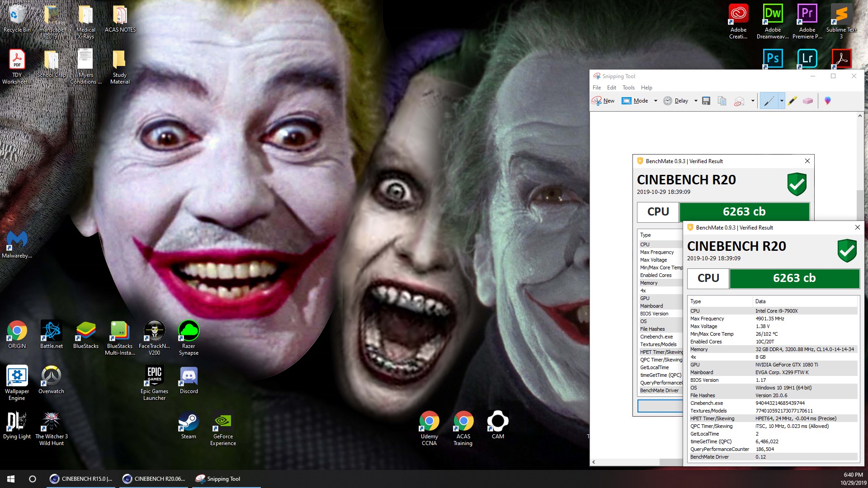The height and width of the screenshot is (488, 868).
Task: Open the TDY Worksheet PDF icon
Action: (17, 67)
